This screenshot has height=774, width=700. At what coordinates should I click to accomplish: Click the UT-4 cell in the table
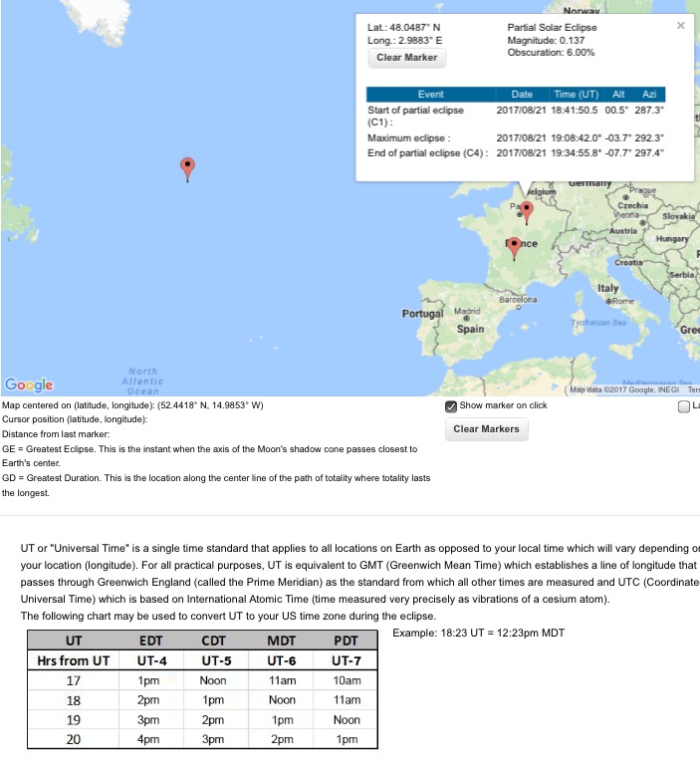(x=151, y=660)
